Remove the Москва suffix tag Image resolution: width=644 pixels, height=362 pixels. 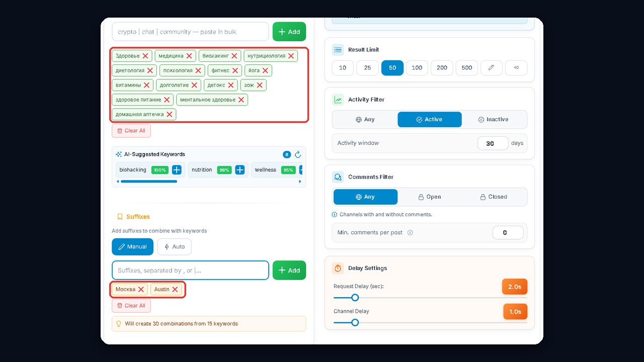point(141,289)
